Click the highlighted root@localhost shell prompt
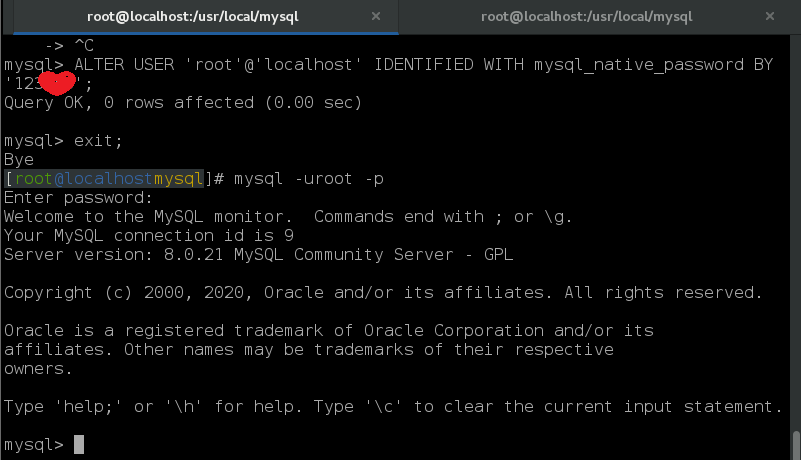Viewport: 801px width, 460px height. [105, 178]
